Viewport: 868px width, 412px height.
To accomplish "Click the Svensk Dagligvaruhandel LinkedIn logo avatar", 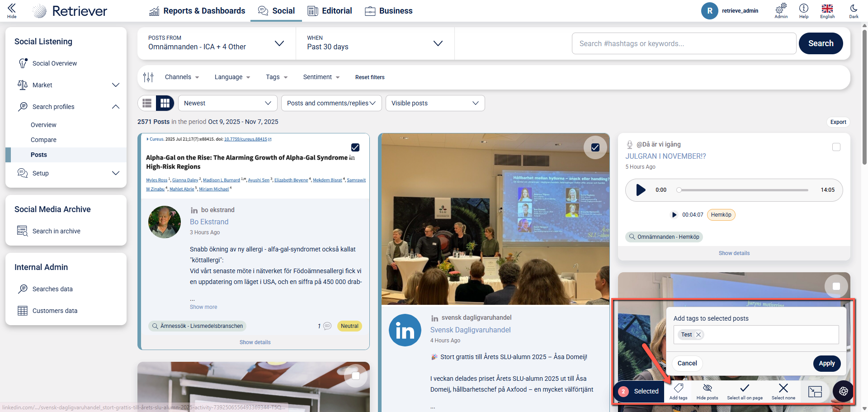I will click(x=405, y=331).
